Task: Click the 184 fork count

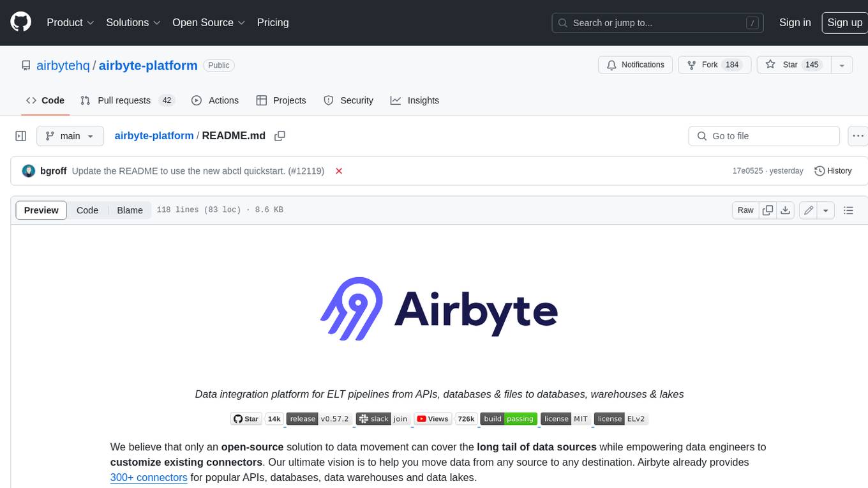Action: (732, 65)
